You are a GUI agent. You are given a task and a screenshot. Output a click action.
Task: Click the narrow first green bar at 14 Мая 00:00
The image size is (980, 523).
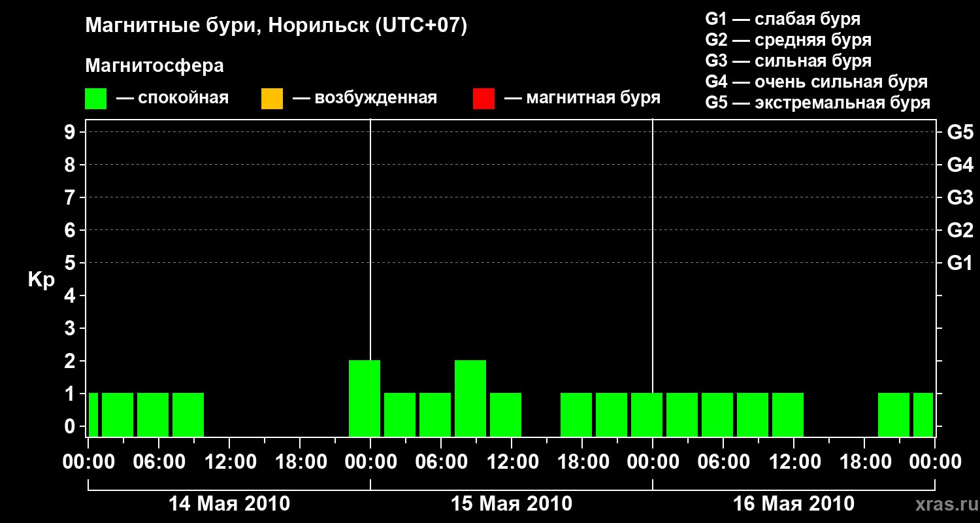pyautogui.click(x=93, y=414)
